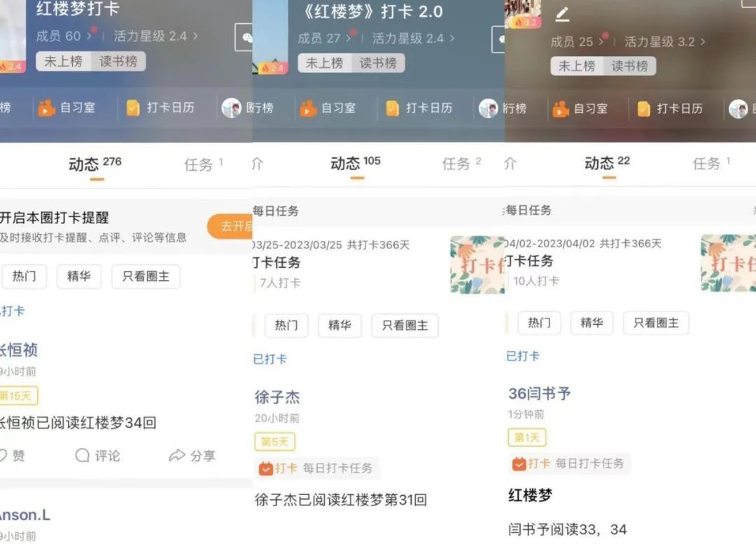756x544 pixels.
Task: Tap the 评论 comment icon
Action: [x=83, y=455]
